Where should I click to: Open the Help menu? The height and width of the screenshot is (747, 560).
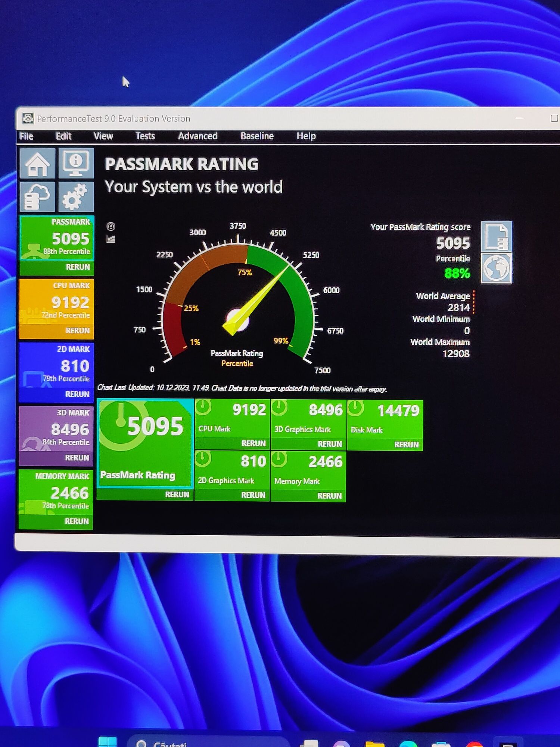click(x=306, y=136)
